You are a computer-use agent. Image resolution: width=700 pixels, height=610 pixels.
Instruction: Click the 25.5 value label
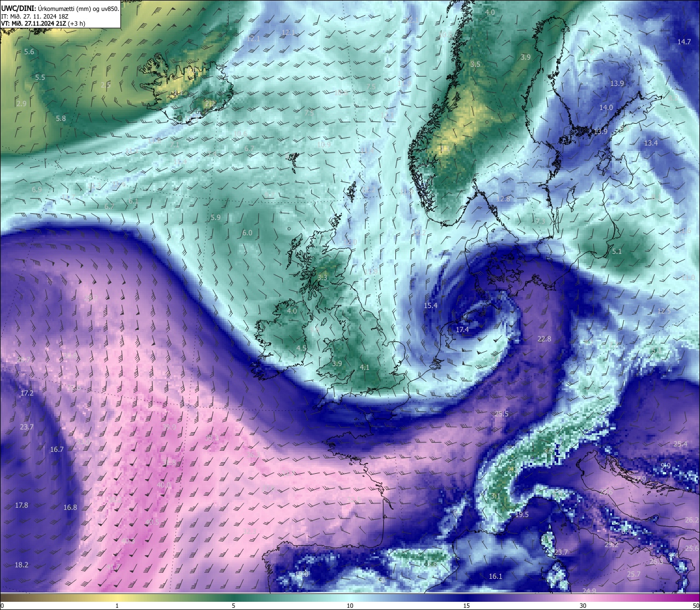click(501, 414)
